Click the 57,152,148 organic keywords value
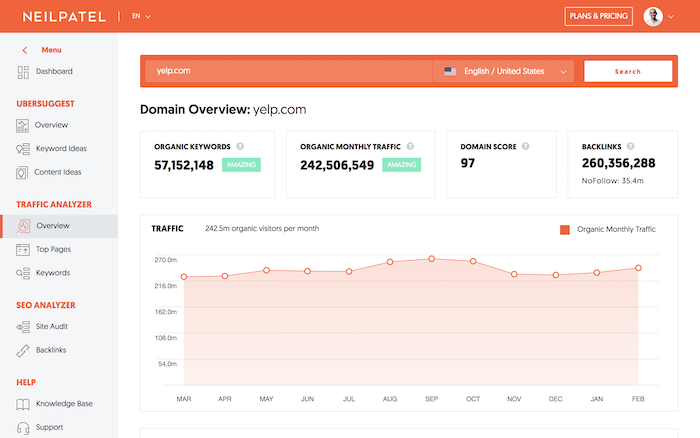 [x=184, y=166]
